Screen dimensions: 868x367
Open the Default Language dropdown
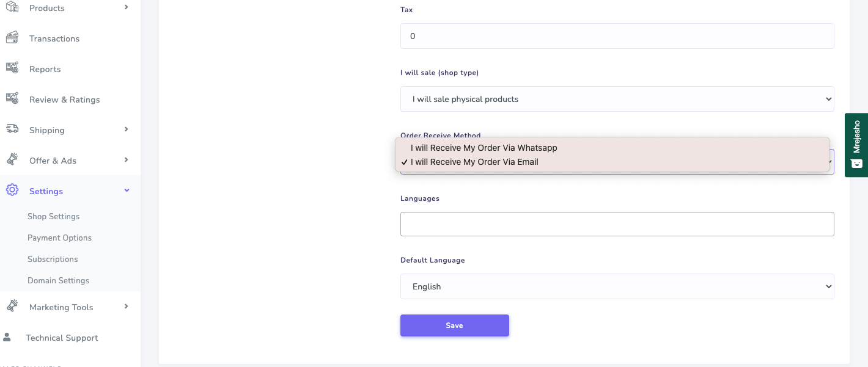click(617, 286)
